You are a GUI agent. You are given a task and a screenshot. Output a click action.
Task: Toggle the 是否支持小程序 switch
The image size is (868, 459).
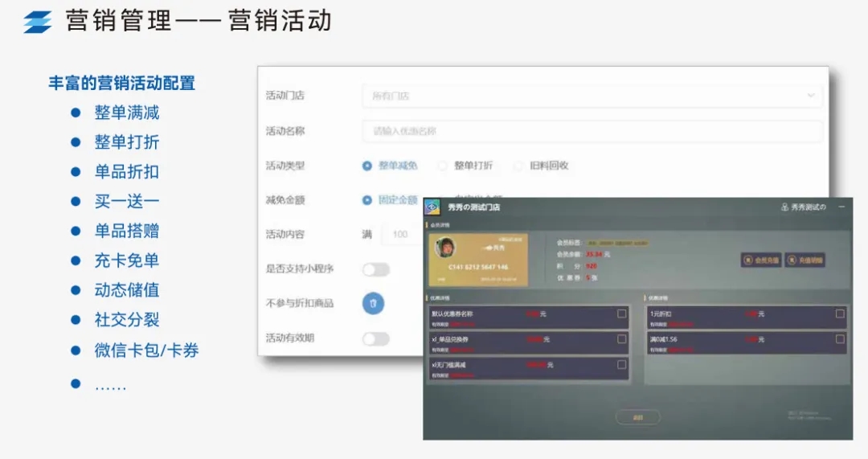(375, 269)
